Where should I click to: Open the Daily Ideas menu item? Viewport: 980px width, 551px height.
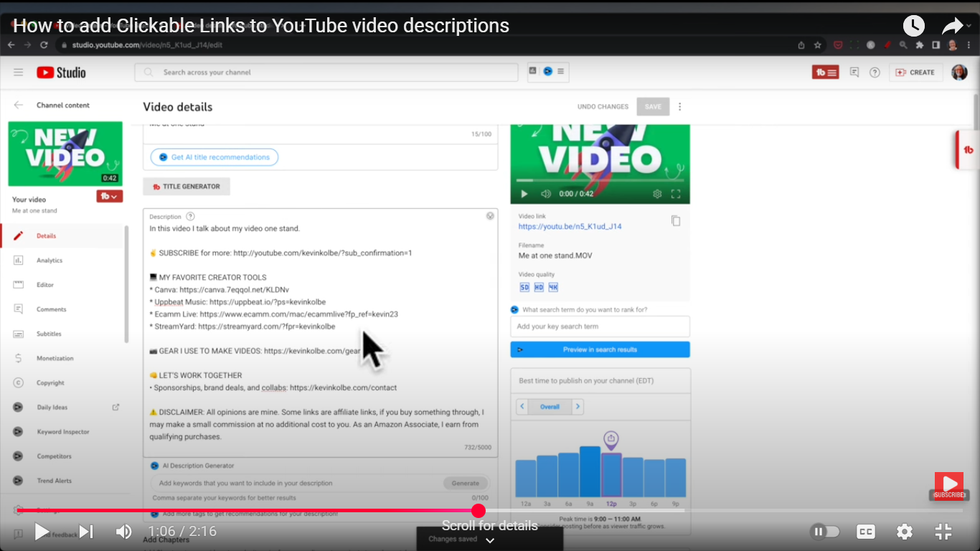[50, 407]
